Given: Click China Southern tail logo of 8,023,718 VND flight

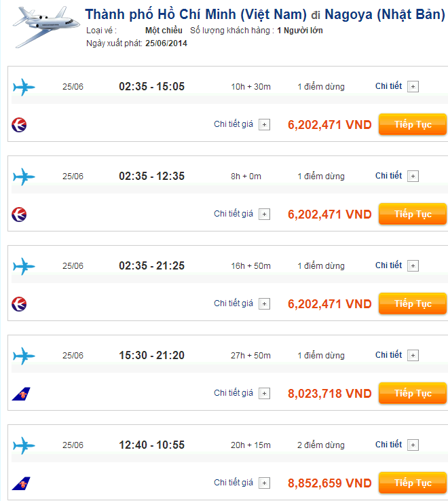Looking at the screenshot, I should [x=21, y=394].
